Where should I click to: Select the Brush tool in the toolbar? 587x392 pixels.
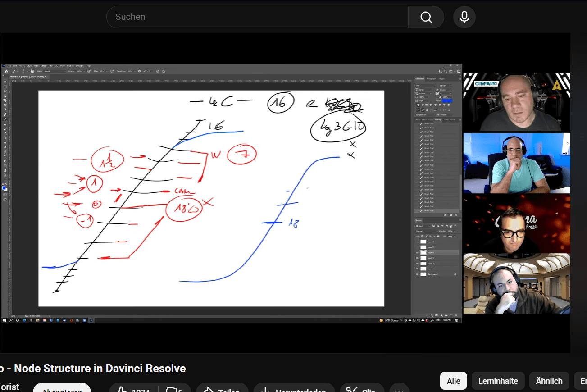tap(5, 119)
